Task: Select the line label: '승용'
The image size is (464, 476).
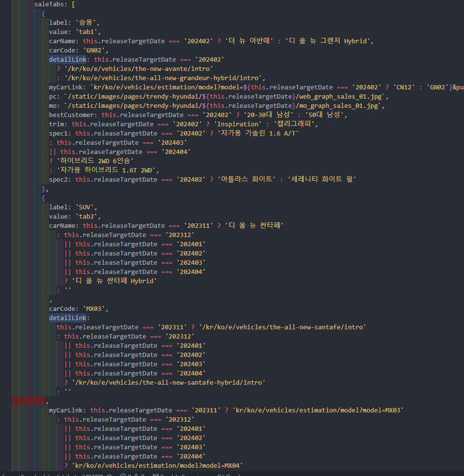Action: click(x=74, y=22)
